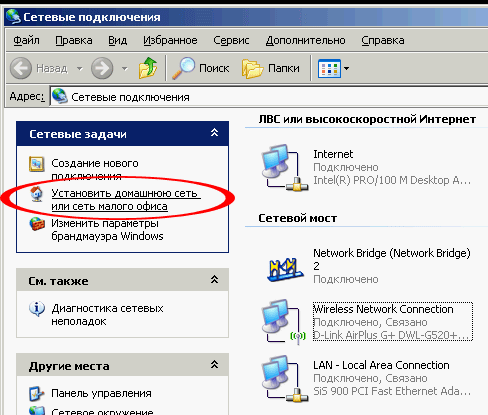
Task: Click Другие места panel title
Action: [69, 366]
